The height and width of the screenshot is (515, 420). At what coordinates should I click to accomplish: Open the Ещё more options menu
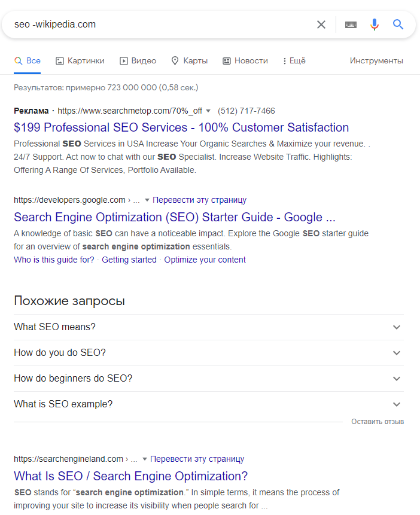(293, 61)
